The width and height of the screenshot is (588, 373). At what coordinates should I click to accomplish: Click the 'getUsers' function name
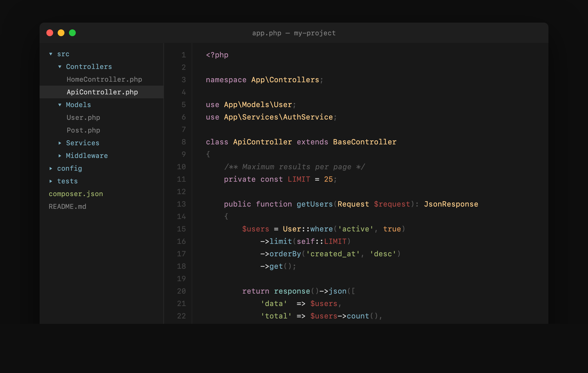[315, 204]
